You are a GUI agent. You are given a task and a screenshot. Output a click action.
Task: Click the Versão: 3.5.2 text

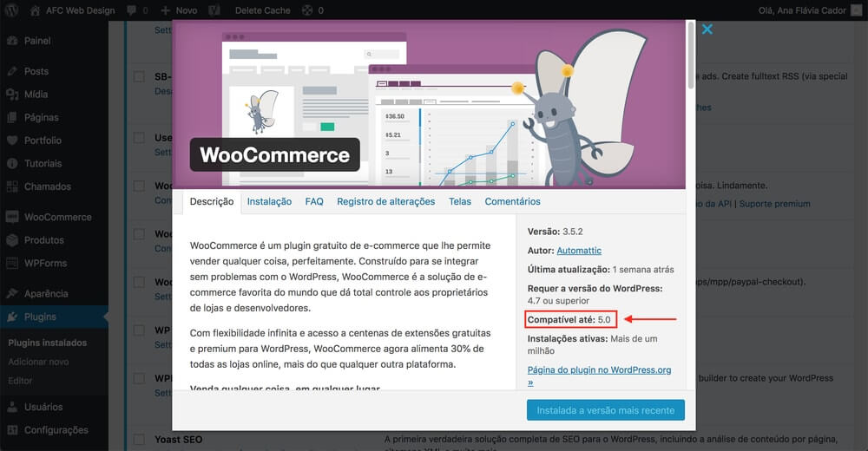(555, 232)
